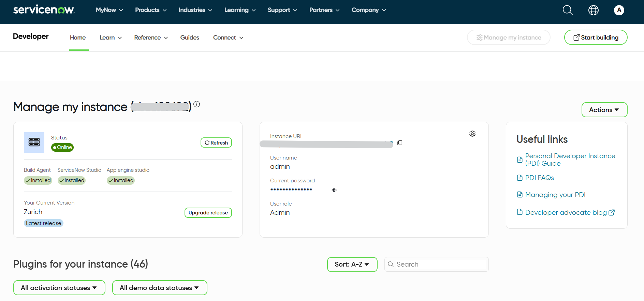Click the Refresh status button
Image resolution: width=644 pixels, height=301 pixels.
(216, 142)
